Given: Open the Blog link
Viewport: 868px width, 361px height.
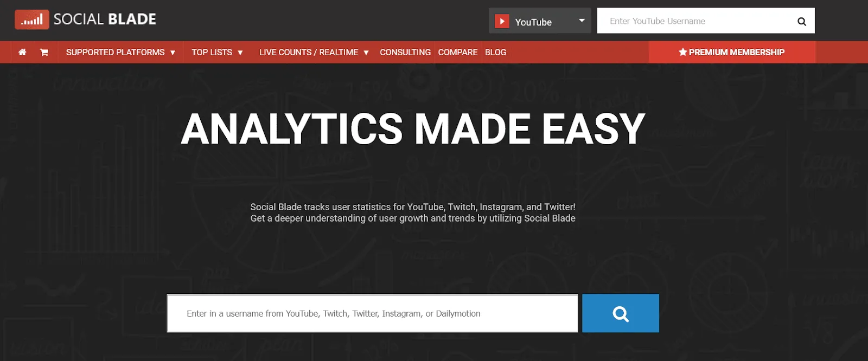Looking at the screenshot, I should tap(495, 52).
